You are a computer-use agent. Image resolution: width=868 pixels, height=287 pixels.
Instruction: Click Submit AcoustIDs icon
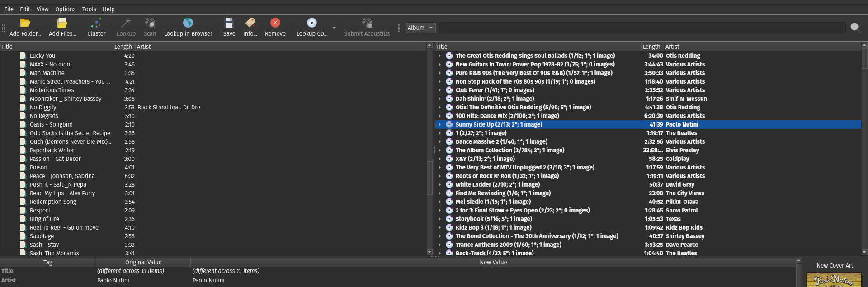pyautogui.click(x=367, y=23)
